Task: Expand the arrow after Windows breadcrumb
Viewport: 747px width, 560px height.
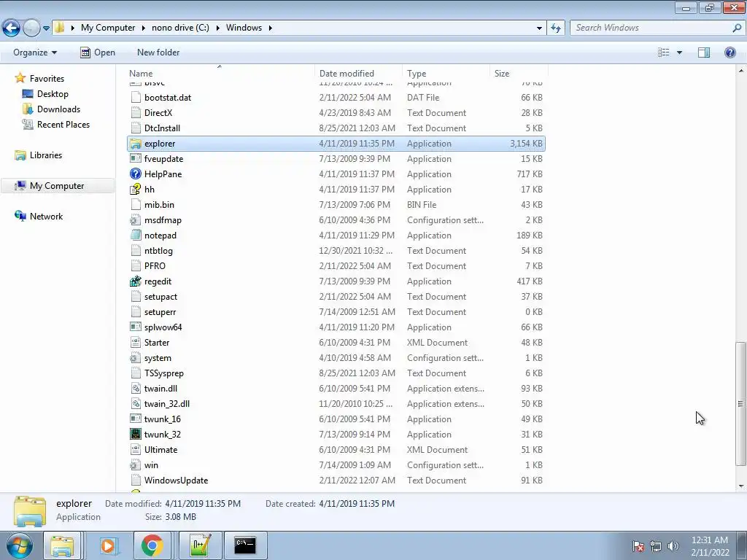Action: (x=270, y=28)
